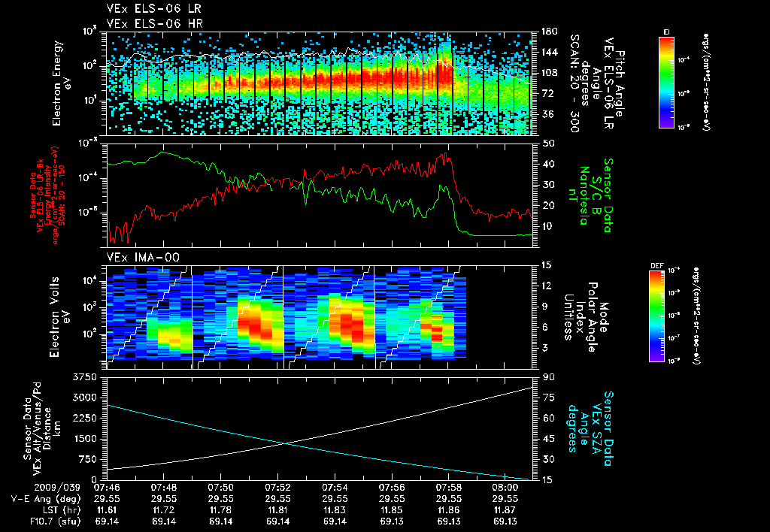Viewport: 770px width, 532px height.
Task: Click the 07:46 time tick label
Action: 107,488
